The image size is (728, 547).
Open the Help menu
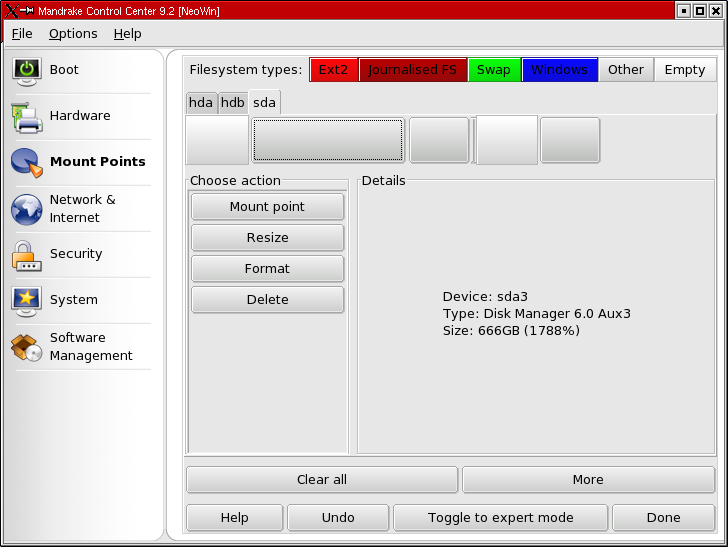[x=127, y=34]
